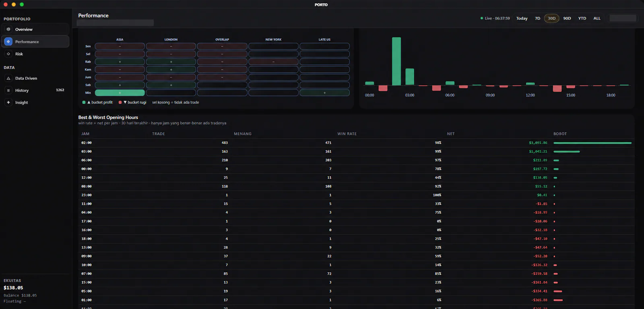Click the green Live status dot
This screenshot has height=309, width=644.
pos(482,18)
